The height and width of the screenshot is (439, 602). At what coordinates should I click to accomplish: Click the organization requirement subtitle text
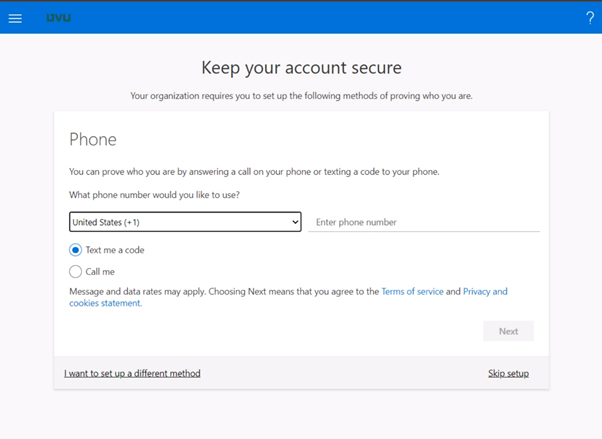[301, 96]
